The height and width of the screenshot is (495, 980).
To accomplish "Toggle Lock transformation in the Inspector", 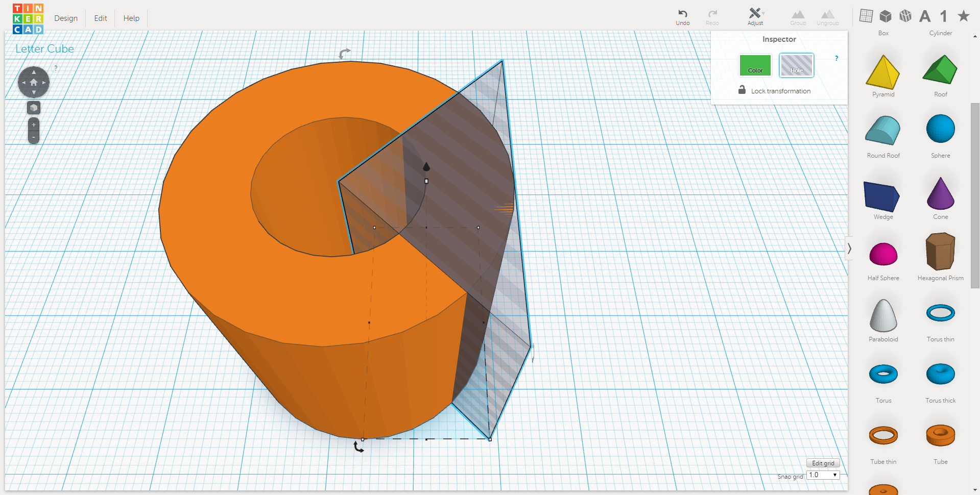I will pyautogui.click(x=742, y=90).
